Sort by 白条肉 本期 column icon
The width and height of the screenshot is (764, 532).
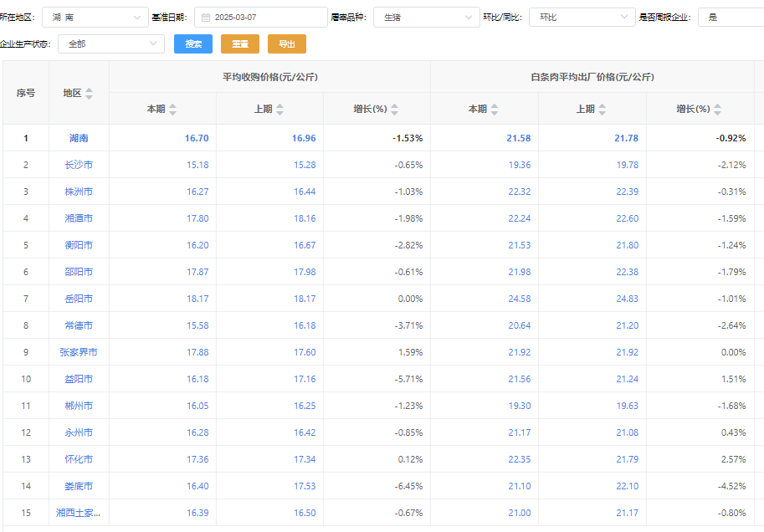coord(495,110)
